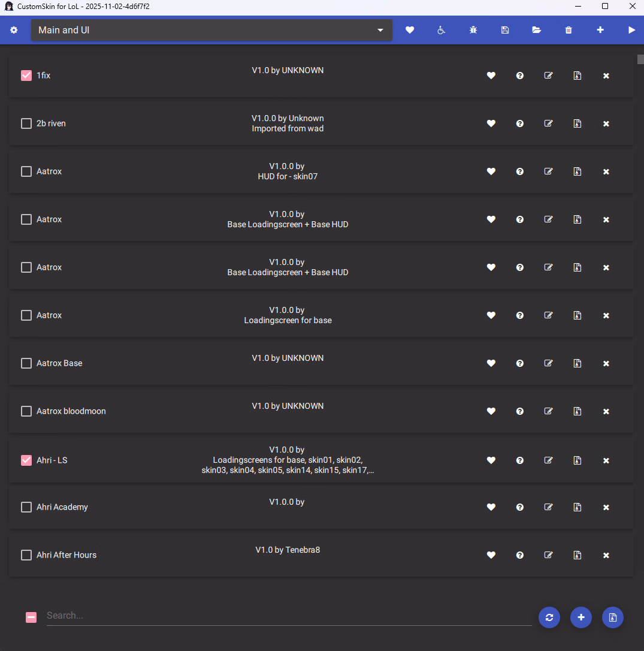Click the round file button at bottom right
The height and width of the screenshot is (651, 644).
(x=612, y=617)
